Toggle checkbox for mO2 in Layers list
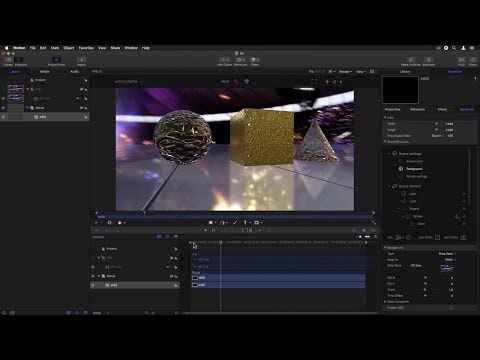The image size is (480, 360). coord(4,117)
